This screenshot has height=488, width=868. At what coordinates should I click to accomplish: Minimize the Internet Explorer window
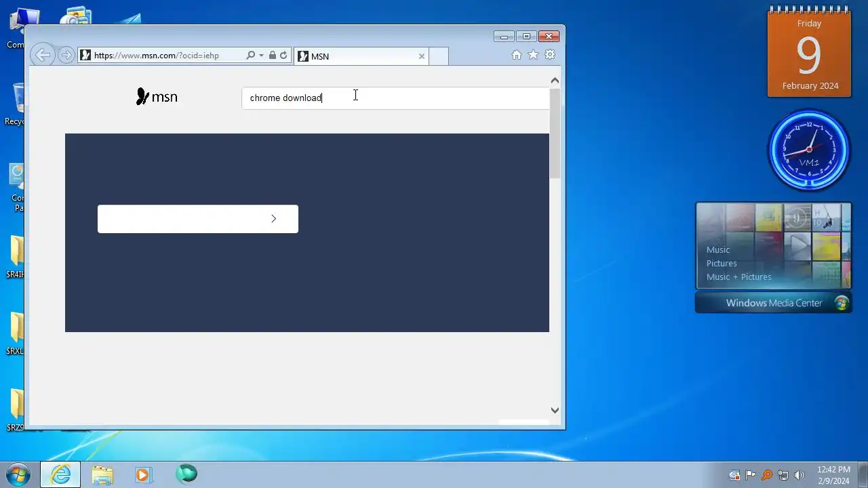coord(504,37)
